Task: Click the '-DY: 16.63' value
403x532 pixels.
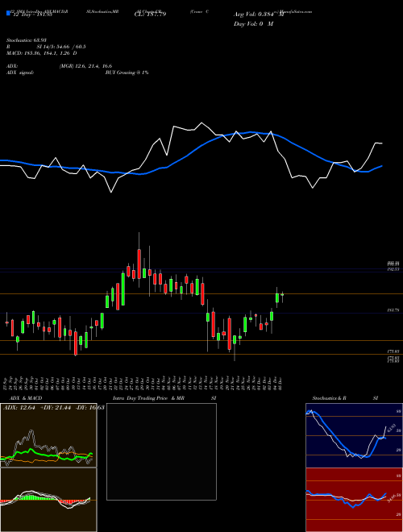Action: pyautogui.click(x=89, y=408)
